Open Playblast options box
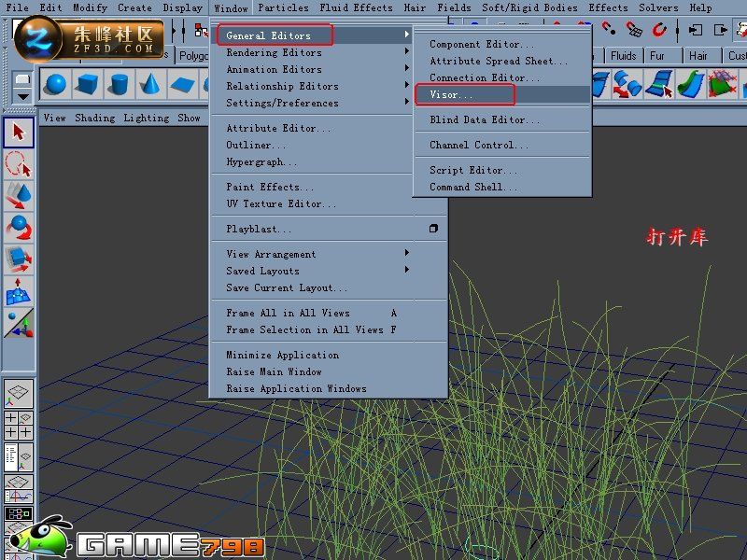This screenshot has width=747, height=560. (x=433, y=229)
